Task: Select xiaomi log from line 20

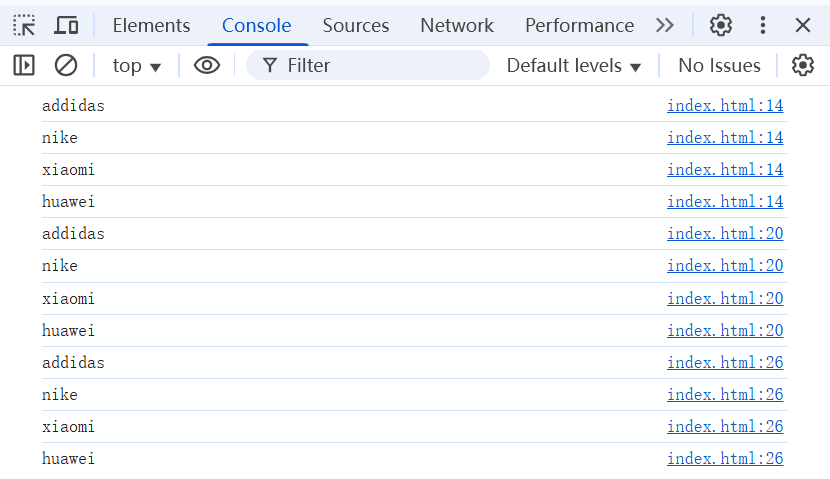Action: click(68, 299)
